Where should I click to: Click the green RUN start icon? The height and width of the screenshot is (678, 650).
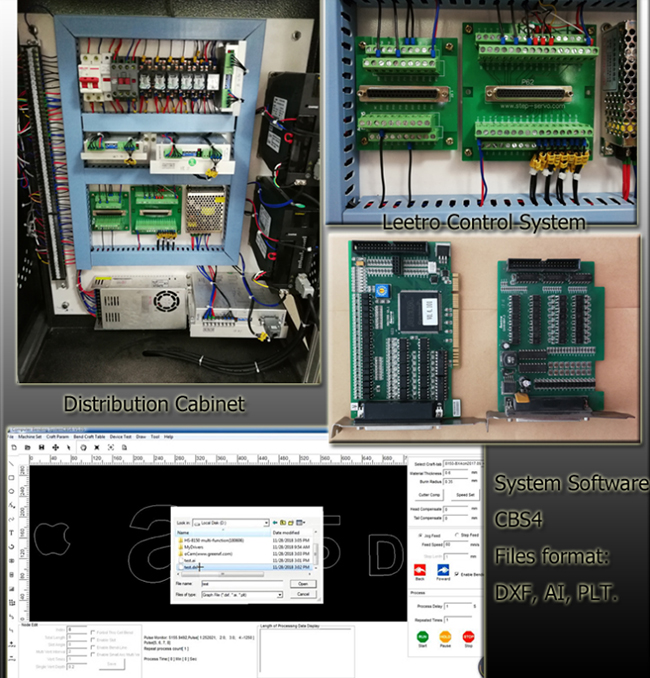coord(420,636)
